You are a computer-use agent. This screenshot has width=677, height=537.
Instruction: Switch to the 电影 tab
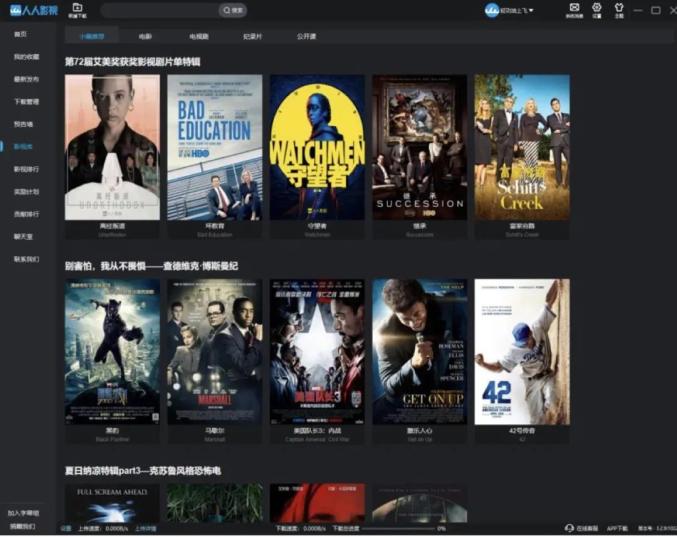click(x=146, y=35)
